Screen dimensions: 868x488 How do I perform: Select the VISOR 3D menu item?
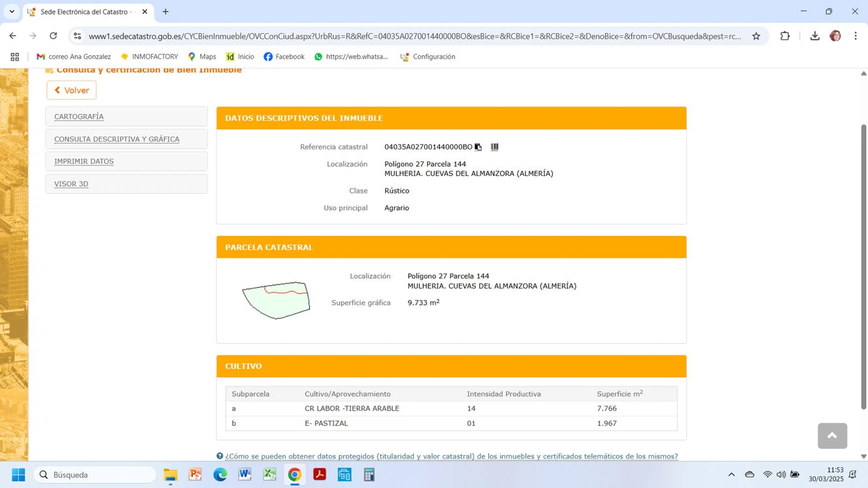point(71,184)
